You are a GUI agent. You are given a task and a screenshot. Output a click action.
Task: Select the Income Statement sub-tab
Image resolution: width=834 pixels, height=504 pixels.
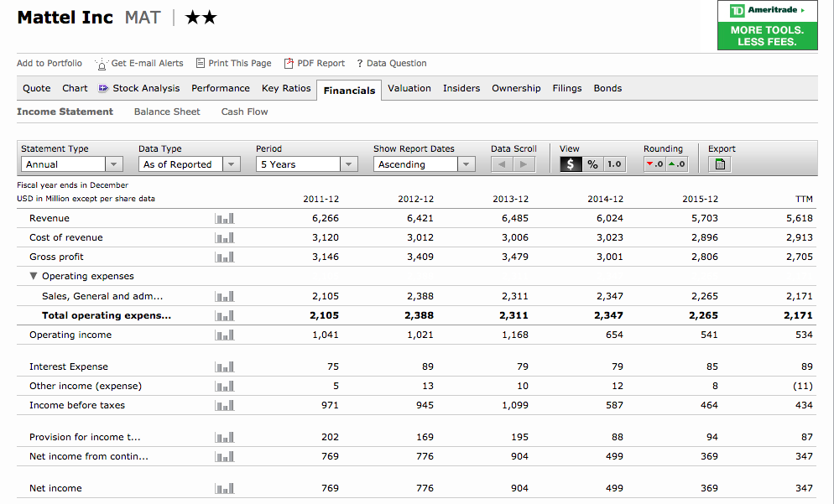[x=65, y=112]
